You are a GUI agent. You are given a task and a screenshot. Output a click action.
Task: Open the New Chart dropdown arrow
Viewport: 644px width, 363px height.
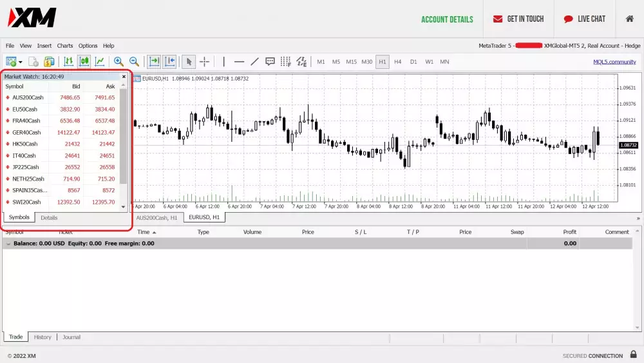point(20,62)
